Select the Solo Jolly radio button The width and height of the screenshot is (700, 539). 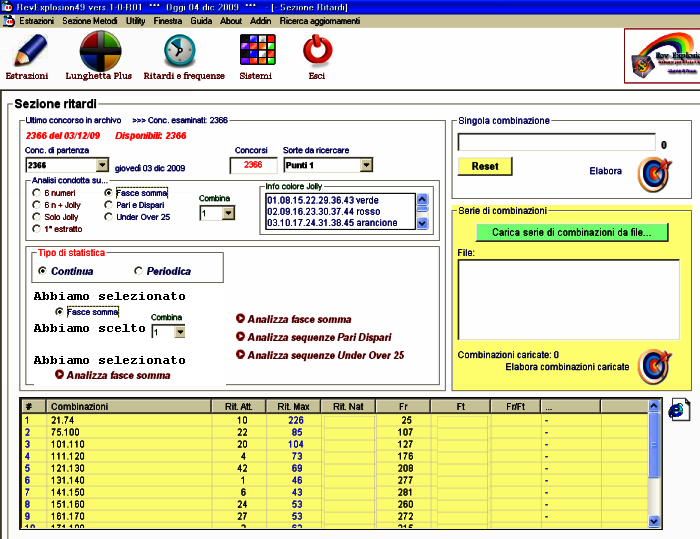(x=37, y=217)
